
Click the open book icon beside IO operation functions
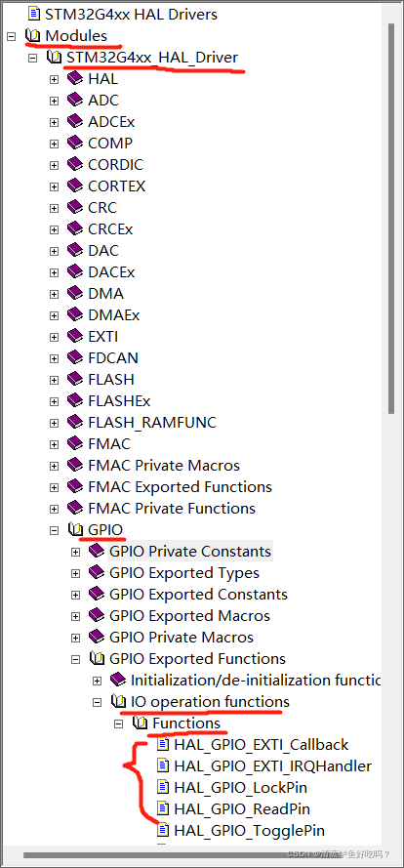(x=118, y=701)
